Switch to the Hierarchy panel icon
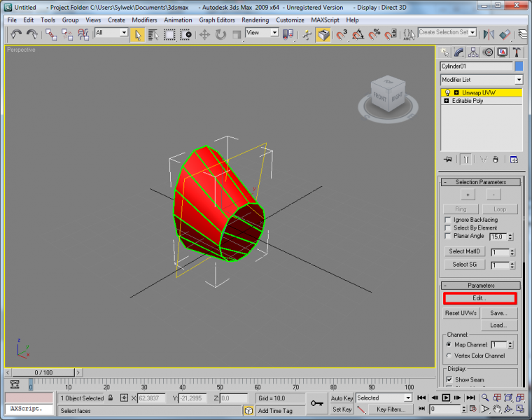 pos(474,52)
